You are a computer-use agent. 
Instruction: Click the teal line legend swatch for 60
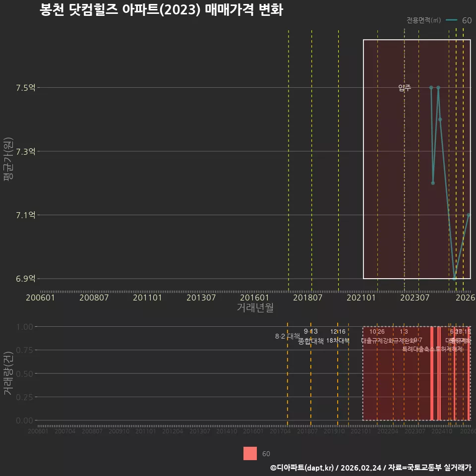[451, 20]
